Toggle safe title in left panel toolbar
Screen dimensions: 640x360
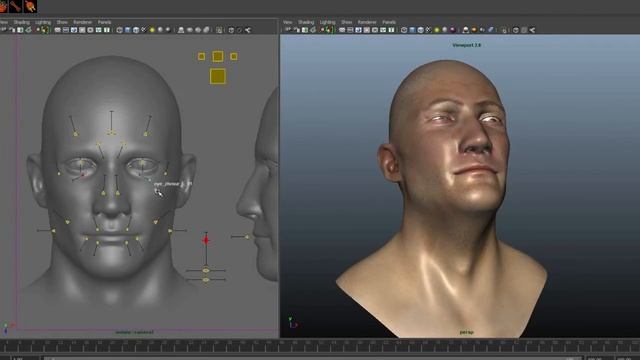point(107,30)
